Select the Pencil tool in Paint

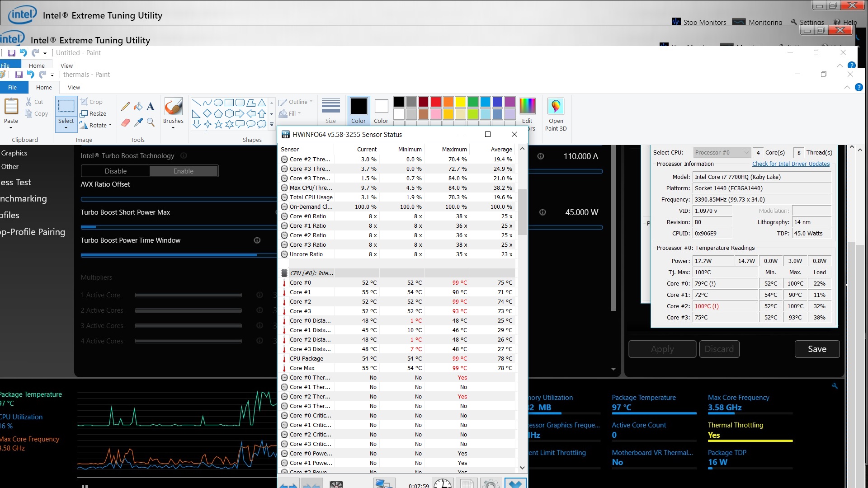pyautogui.click(x=125, y=107)
